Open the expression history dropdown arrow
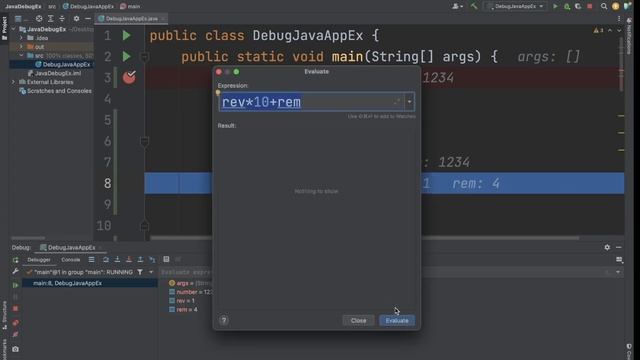Viewport: 640px width, 360px height. click(x=409, y=102)
